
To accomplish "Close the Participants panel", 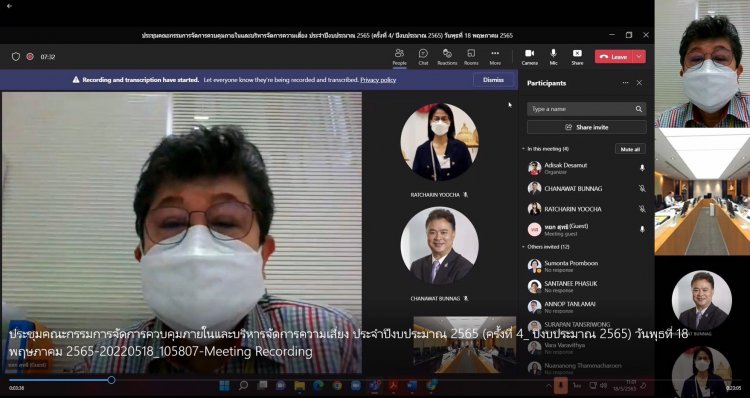I will tap(639, 83).
